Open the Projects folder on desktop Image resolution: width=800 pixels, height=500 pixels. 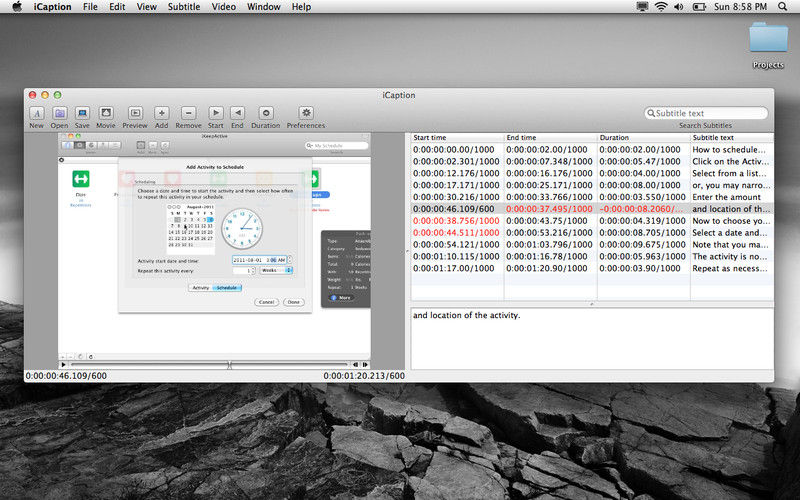coord(768,38)
